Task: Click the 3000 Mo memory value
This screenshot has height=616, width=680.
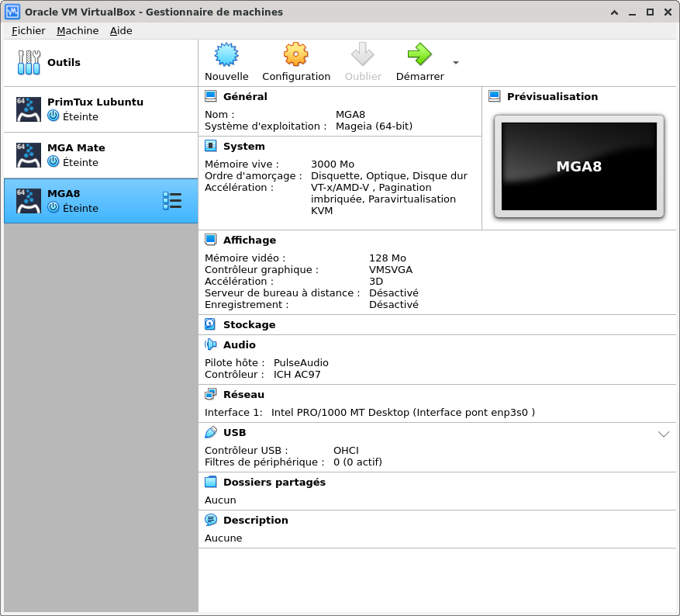Action: coord(333,164)
